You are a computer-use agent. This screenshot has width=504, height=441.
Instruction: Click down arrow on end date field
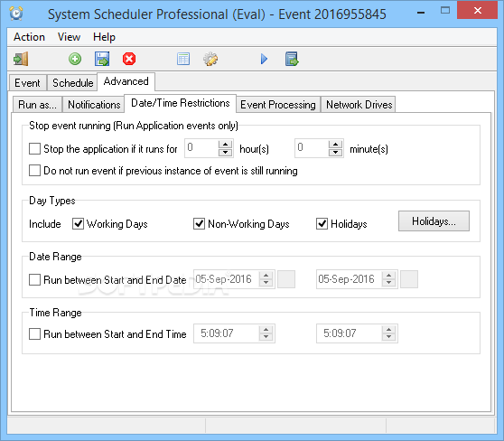(x=389, y=283)
